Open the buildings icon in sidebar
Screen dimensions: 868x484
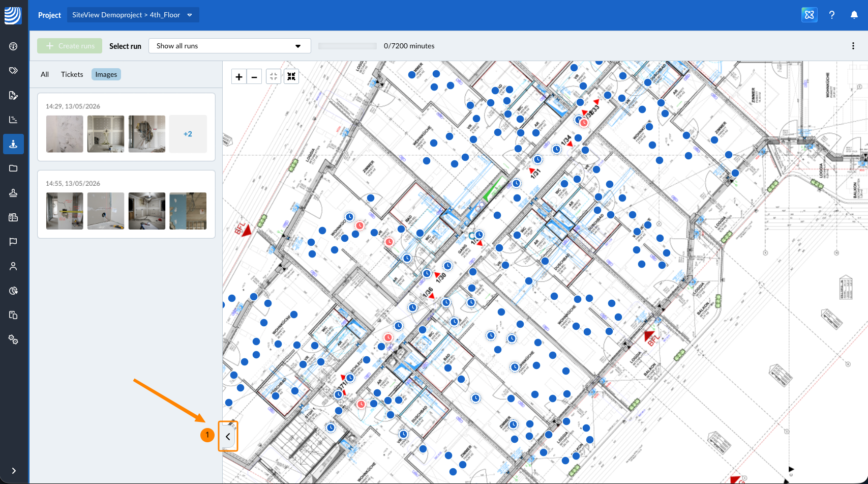(13, 217)
